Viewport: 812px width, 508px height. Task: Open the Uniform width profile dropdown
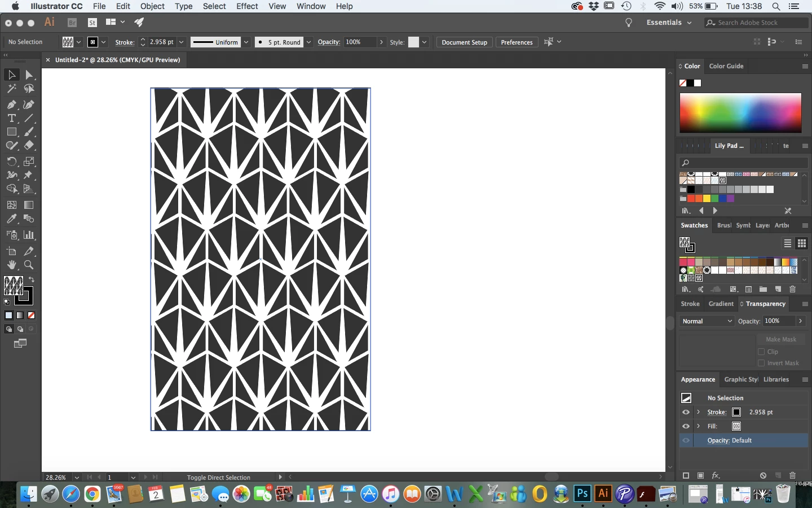[x=246, y=42]
